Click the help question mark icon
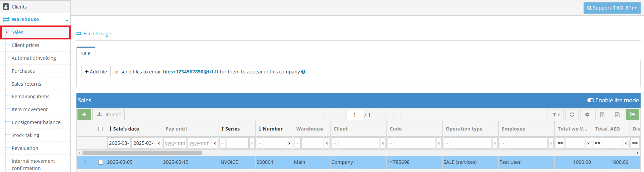 tap(303, 72)
